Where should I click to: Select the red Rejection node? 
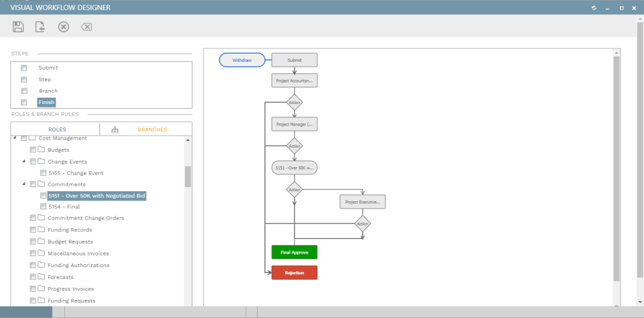294,273
